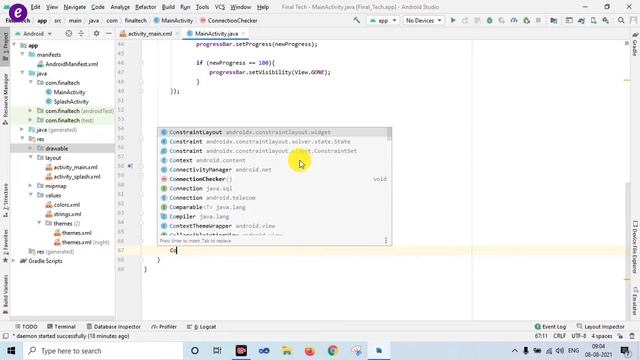Open the app run configuration dropdown
Image resolution: width=640 pixels, height=360 pixels.
coord(382,20)
